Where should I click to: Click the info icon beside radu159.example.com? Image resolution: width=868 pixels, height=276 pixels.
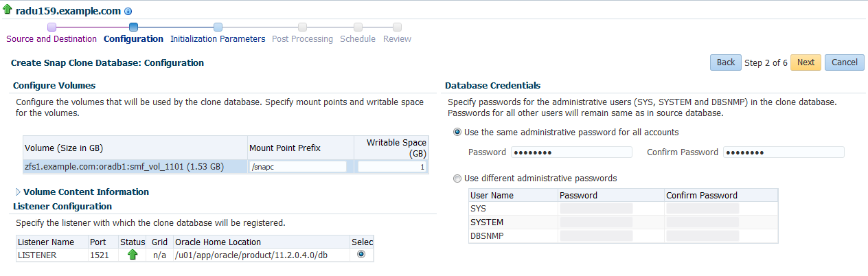click(128, 12)
